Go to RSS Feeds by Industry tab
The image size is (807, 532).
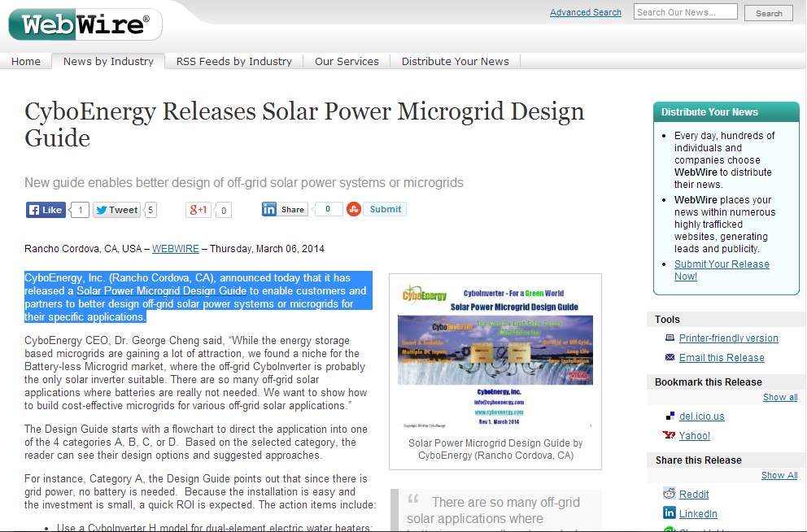tap(233, 62)
